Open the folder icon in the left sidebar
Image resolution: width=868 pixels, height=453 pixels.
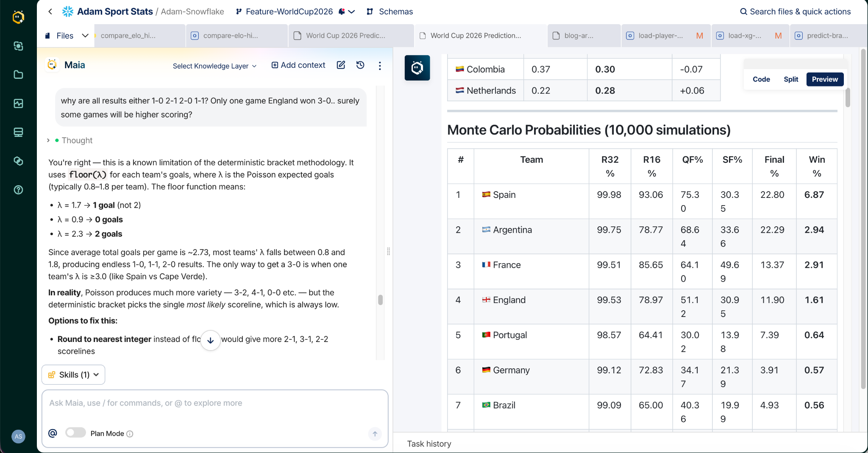tap(18, 75)
